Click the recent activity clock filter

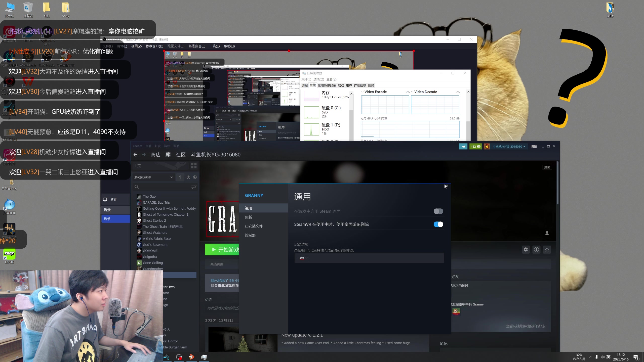(188, 177)
